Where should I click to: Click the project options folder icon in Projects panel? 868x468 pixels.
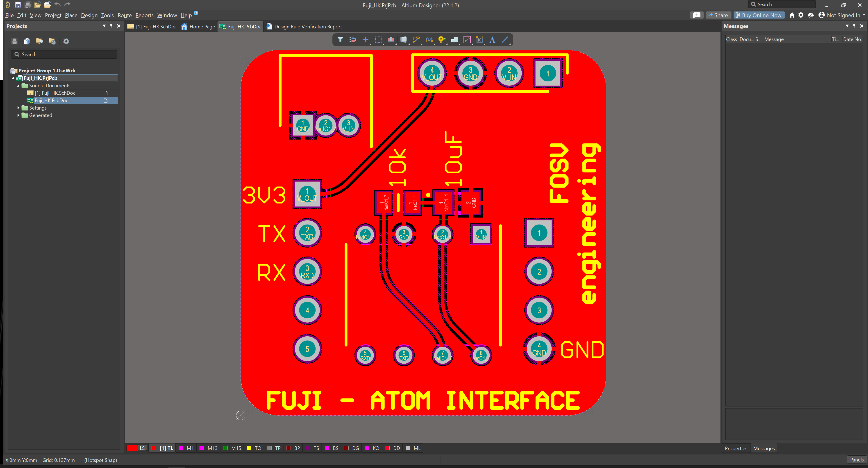point(52,41)
